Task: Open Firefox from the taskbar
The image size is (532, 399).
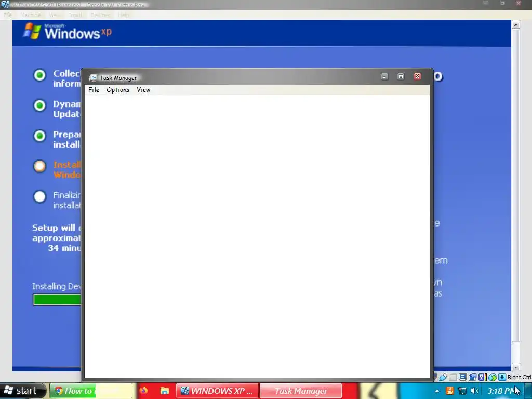Action: click(143, 391)
